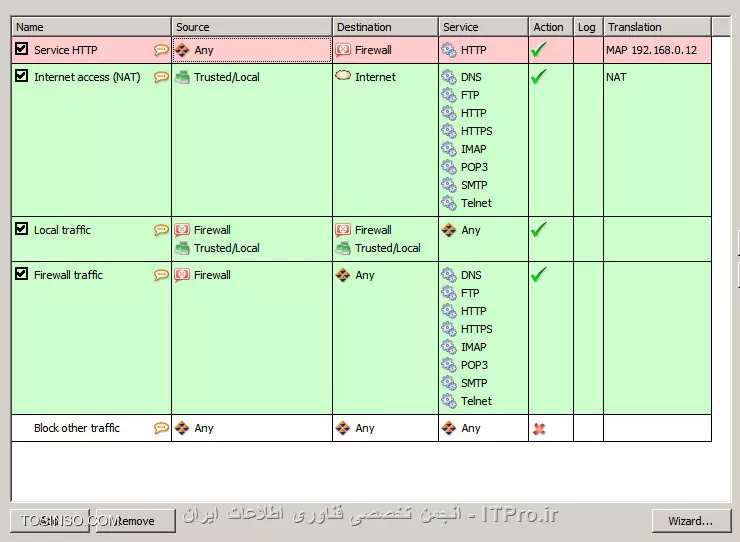Screen dimensions: 740x542
Task: Open the Wizard... button
Action: coord(690,521)
